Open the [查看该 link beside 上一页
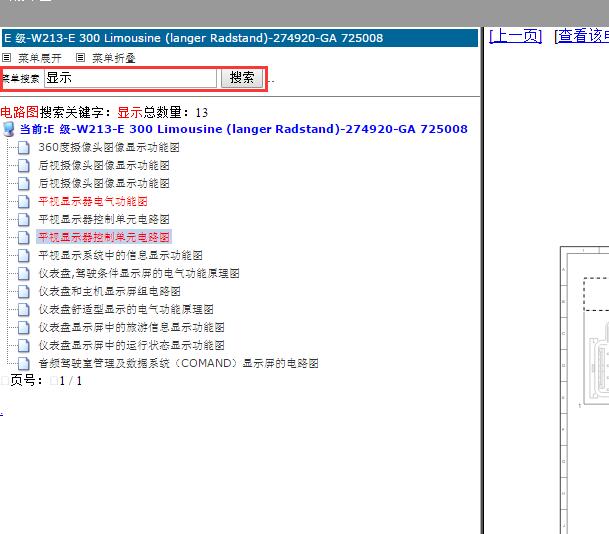Image resolution: width=609 pixels, height=534 pixels. (x=582, y=36)
